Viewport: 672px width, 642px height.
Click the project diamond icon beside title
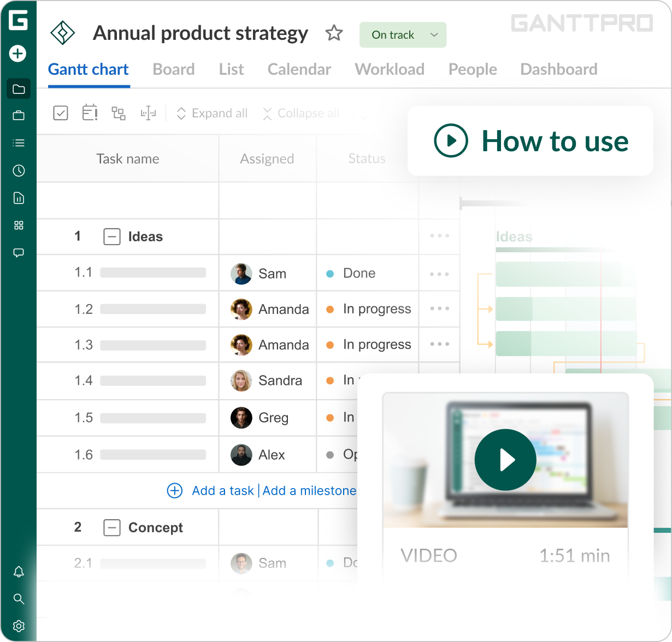[x=62, y=33]
